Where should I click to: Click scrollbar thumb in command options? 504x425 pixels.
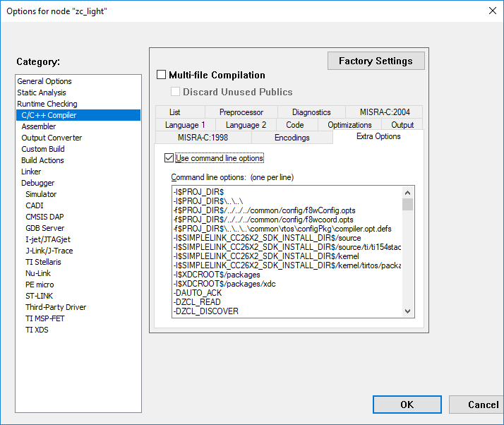tap(407, 204)
